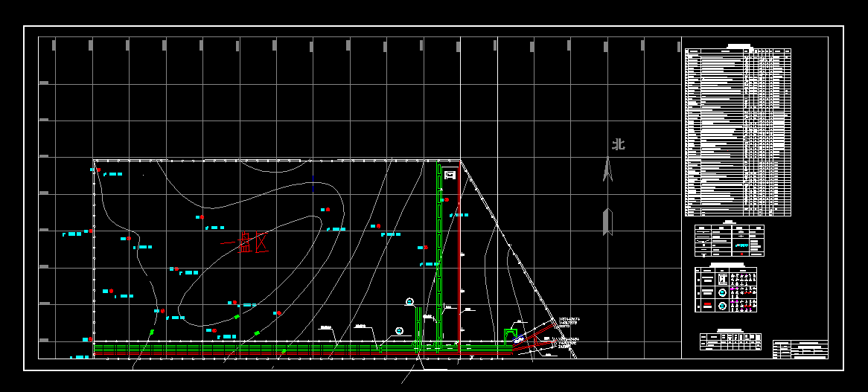Select the long vertical red line beside the green roadway
The width and height of the screenshot is (868, 392).
pyautogui.click(x=459, y=257)
